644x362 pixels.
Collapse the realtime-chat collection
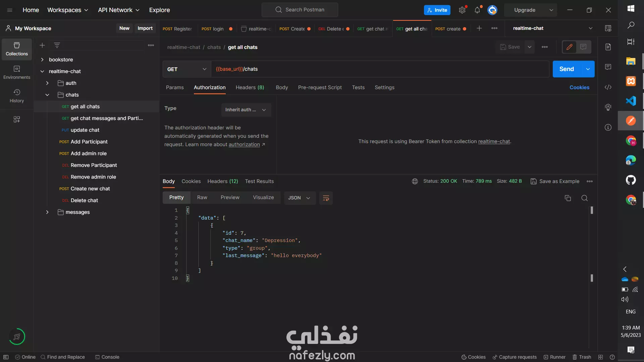(x=42, y=71)
